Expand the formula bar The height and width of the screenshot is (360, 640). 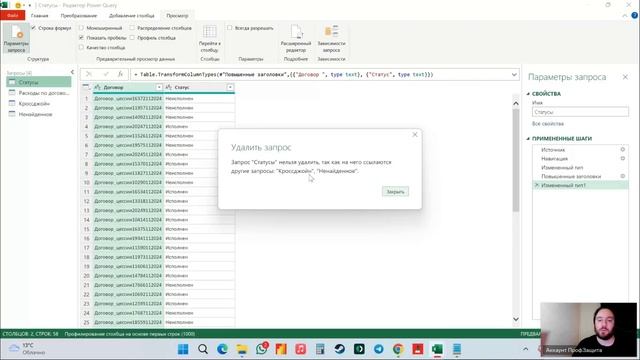(x=514, y=74)
